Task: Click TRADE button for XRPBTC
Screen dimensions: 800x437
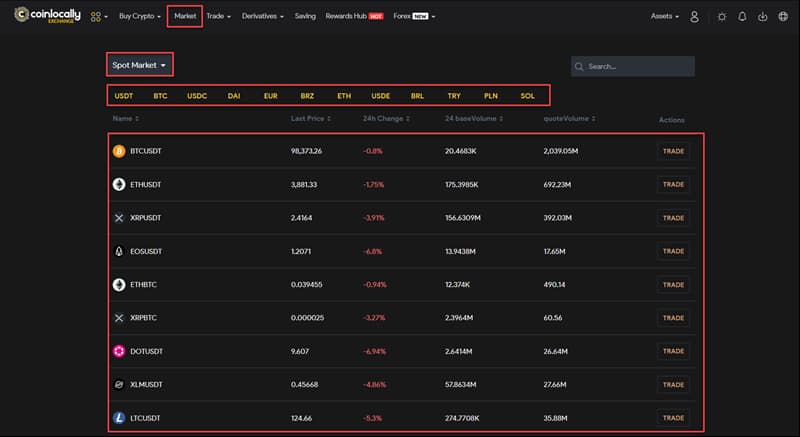Action: (x=673, y=318)
